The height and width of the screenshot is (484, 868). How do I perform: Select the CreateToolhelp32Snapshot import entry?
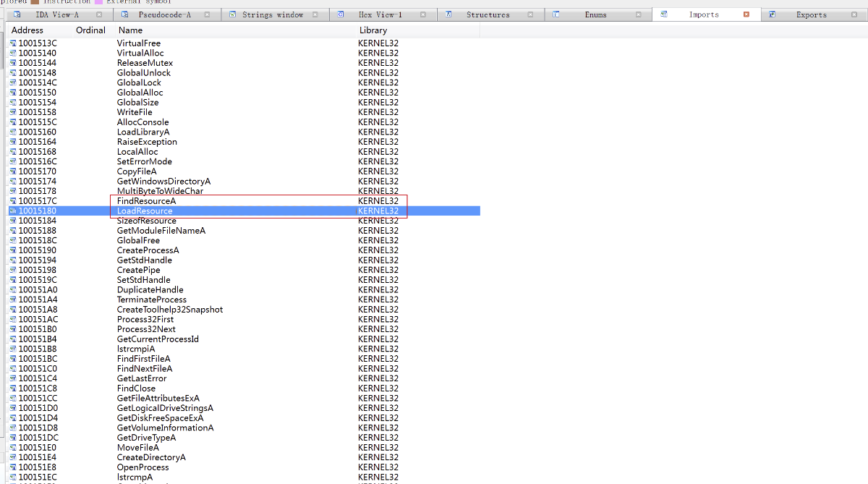170,310
